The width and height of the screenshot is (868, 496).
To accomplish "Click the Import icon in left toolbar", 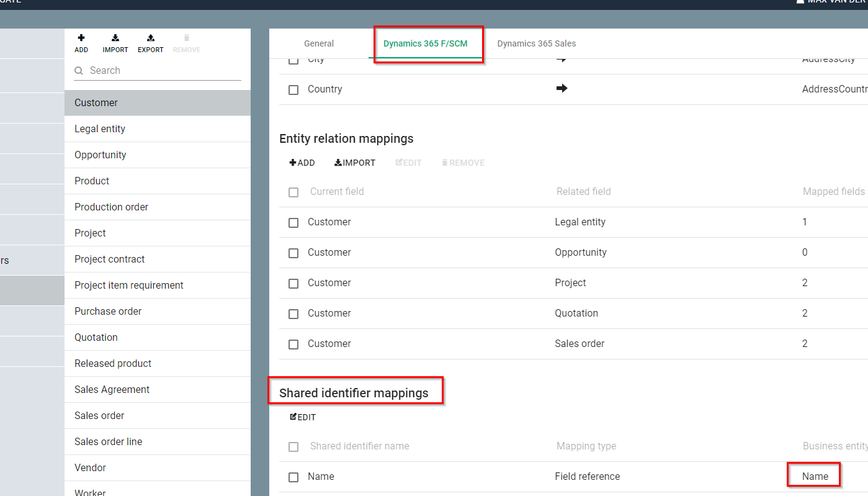I will pos(115,38).
